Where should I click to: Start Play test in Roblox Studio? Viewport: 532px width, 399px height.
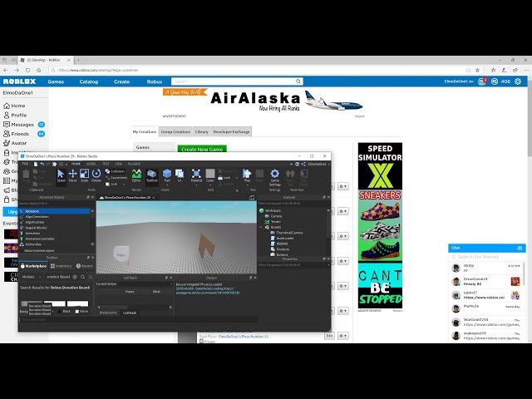pyautogui.click(x=247, y=174)
